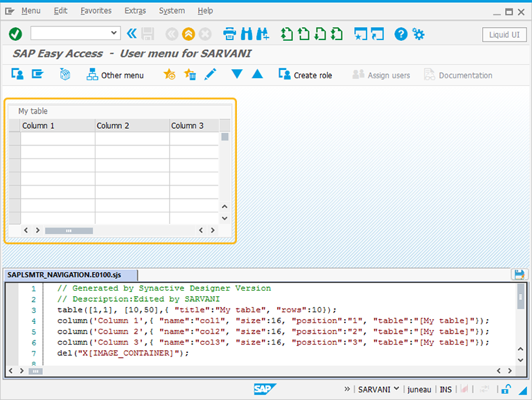Click the Last Page icon
Viewport: 532px width, 400px height.
point(337,34)
